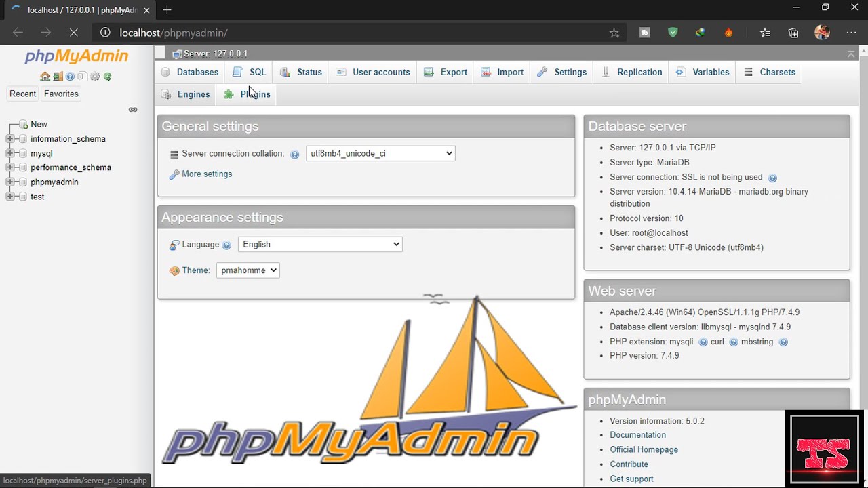Screen dimensions: 868x488
Task: Open the Import tab
Action: tap(502, 72)
